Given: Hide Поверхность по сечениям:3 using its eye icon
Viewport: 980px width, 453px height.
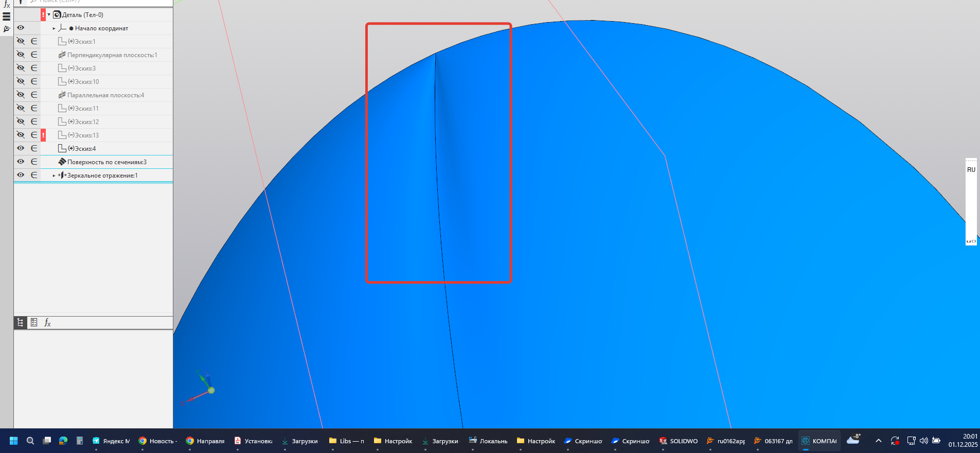Looking at the screenshot, I should [21, 162].
